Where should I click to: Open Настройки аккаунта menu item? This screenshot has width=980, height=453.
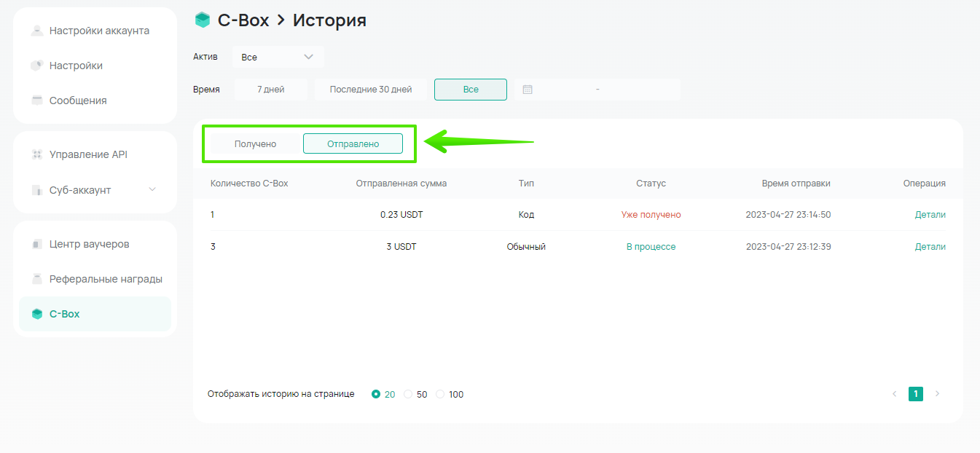(95, 31)
